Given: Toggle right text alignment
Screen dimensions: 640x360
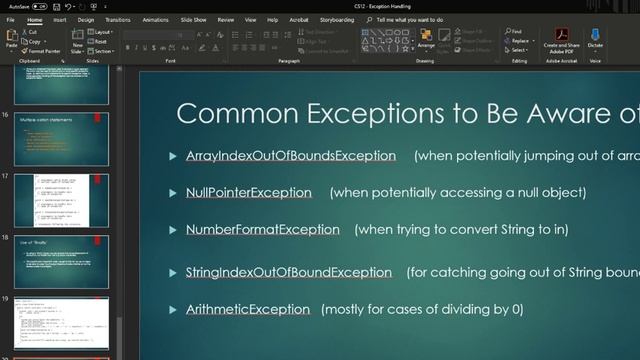Looking at the screenshot, I should coord(253,48).
